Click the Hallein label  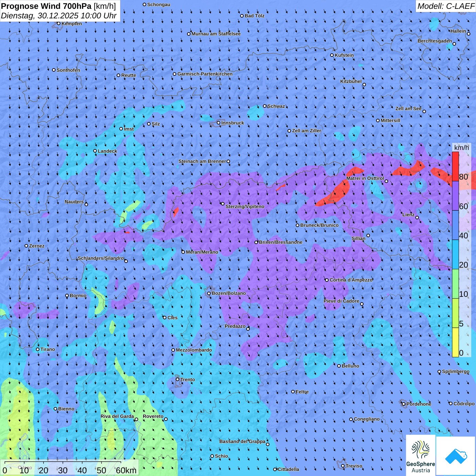(x=458, y=31)
